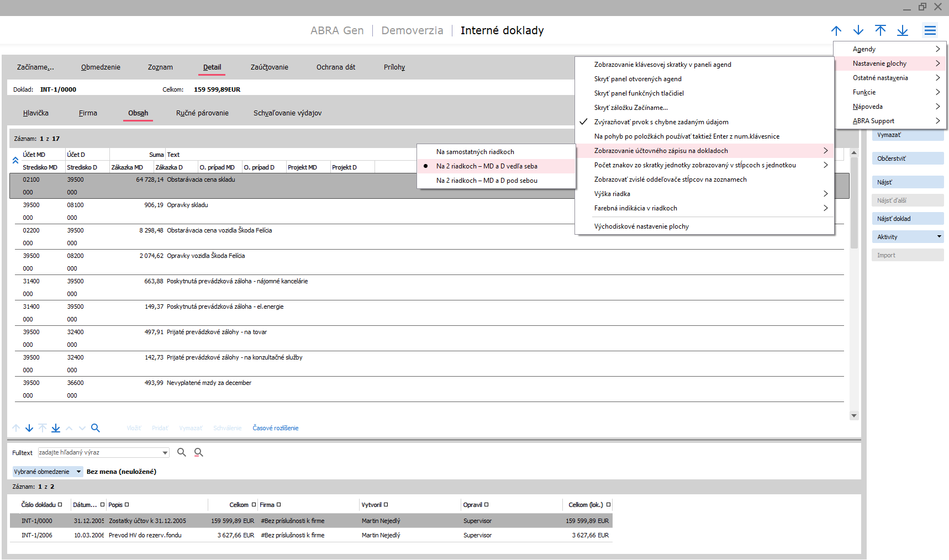Run fulltext search with magnifier icon

click(x=181, y=452)
